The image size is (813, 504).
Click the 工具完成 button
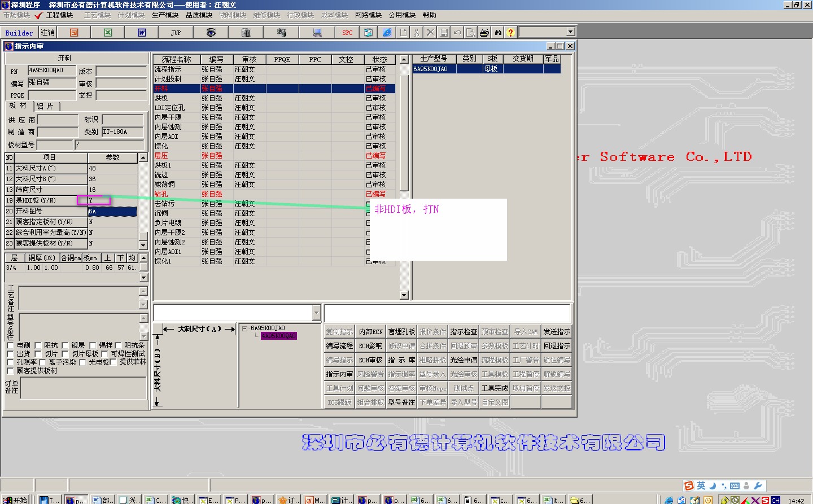coord(495,388)
